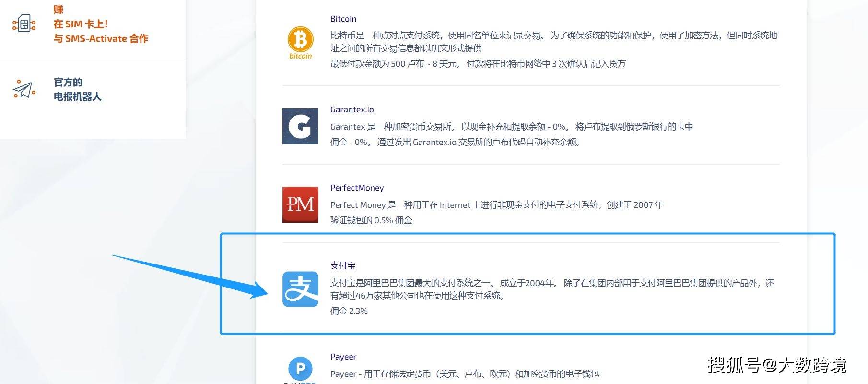The image size is (868, 384).
Task: Click the Garantex 佣金 - 0% line
Action: [x=456, y=142]
